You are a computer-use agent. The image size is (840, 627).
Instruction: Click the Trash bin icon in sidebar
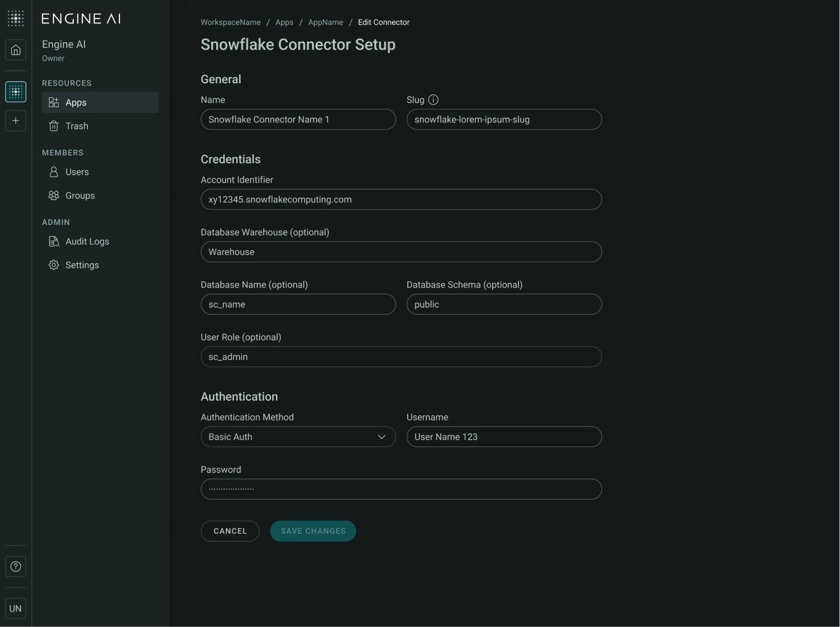pyautogui.click(x=54, y=126)
